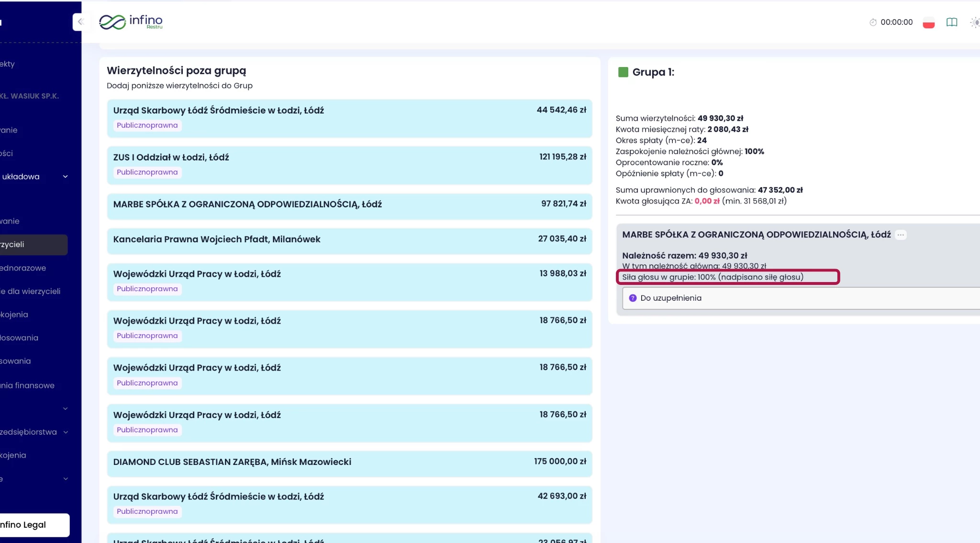This screenshot has height=543, width=980.
Task: Select the Urząd Skarbowy card for 42 693,00 zł
Action: point(349,505)
